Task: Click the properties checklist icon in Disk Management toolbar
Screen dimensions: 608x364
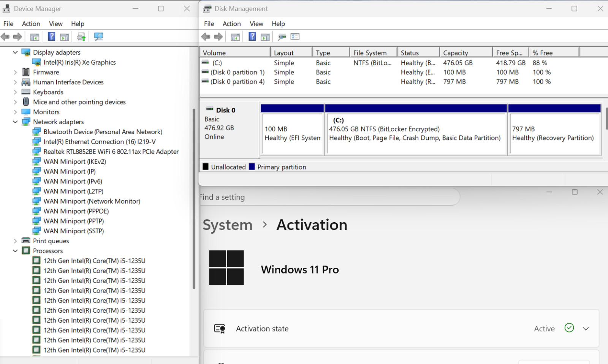Action: pyautogui.click(x=295, y=37)
